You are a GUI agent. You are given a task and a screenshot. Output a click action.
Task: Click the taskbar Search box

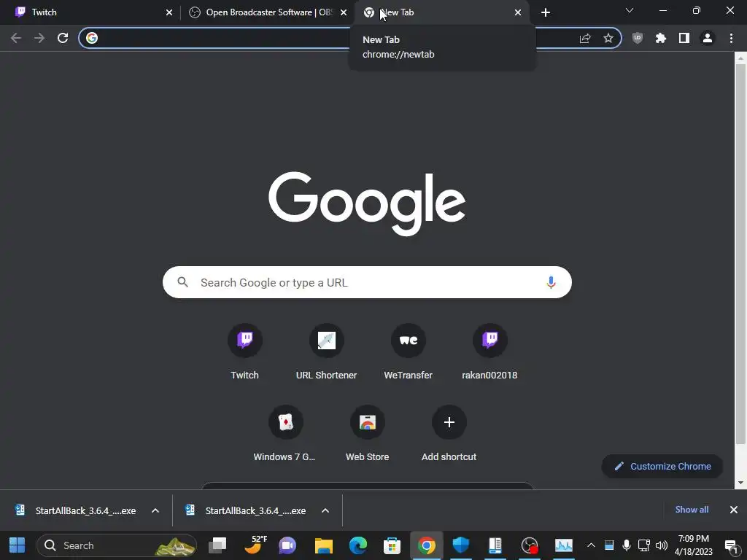coord(117,545)
